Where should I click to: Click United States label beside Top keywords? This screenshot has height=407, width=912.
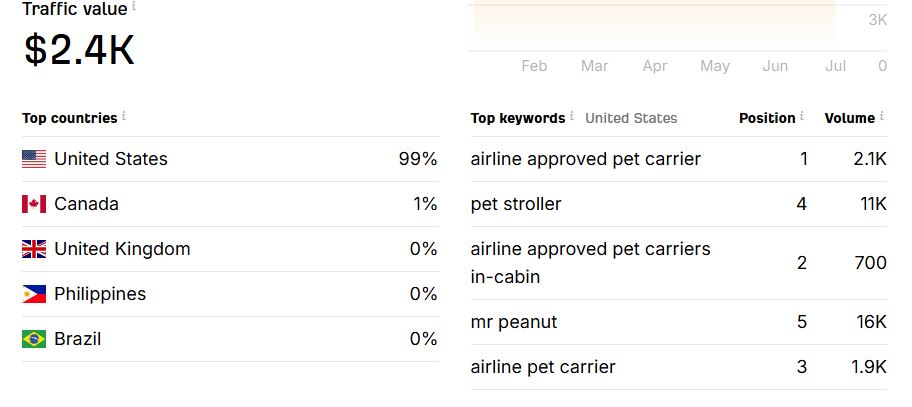tap(631, 118)
